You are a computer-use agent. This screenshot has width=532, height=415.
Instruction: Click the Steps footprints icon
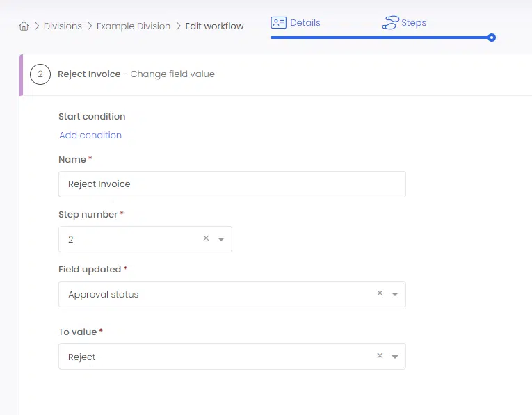click(x=391, y=23)
